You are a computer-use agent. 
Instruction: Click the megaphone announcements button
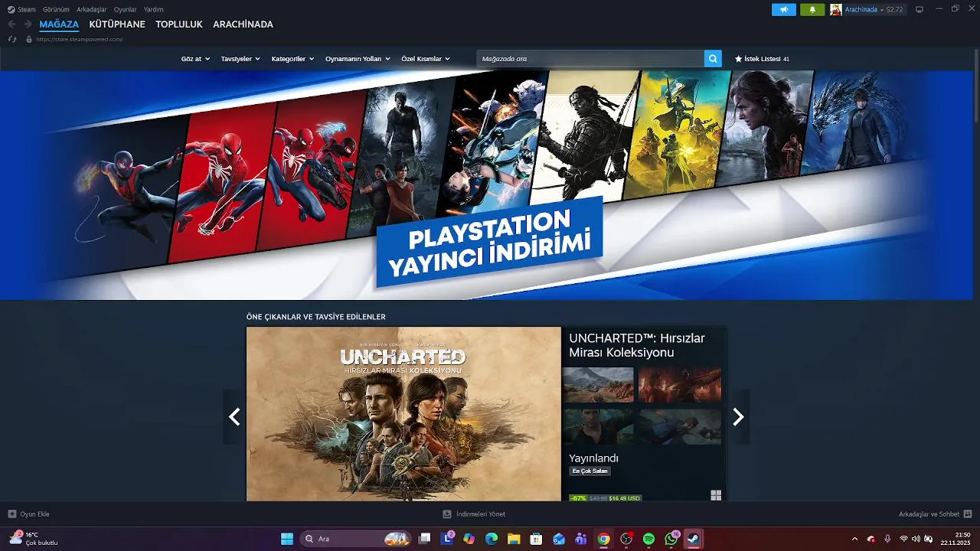click(x=783, y=9)
